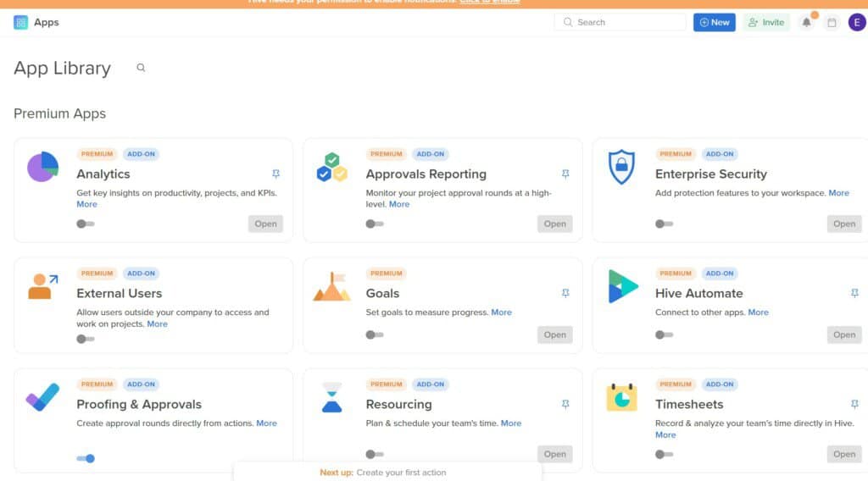Screen dimensions: 868x481
Task: Click the Apps title in header
Action: point(47,22)
